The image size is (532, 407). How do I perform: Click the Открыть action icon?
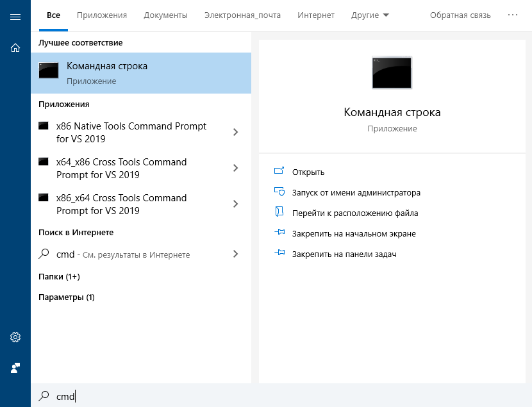[279, 170]
